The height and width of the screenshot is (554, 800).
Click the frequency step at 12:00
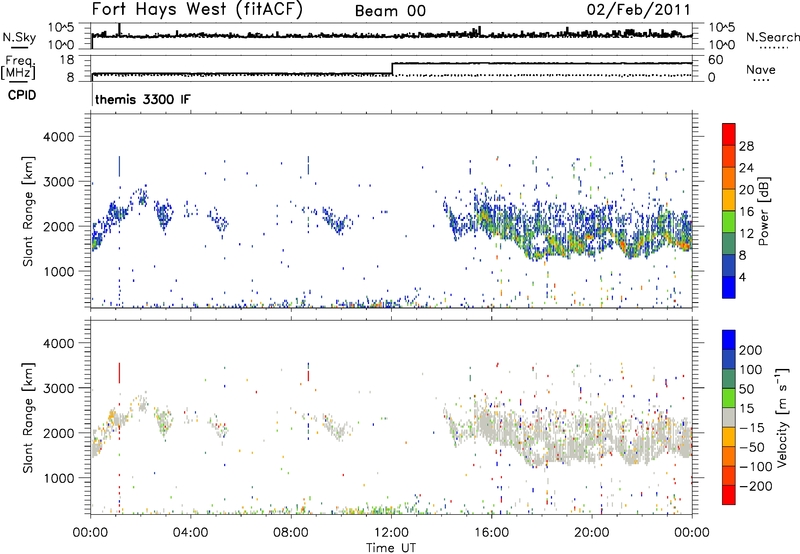coord(392,68)
